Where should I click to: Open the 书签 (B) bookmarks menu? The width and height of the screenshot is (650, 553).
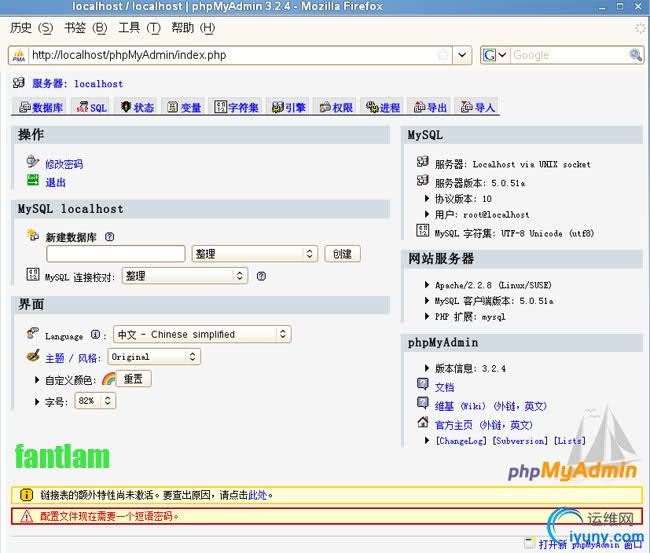tap(86, 28)
